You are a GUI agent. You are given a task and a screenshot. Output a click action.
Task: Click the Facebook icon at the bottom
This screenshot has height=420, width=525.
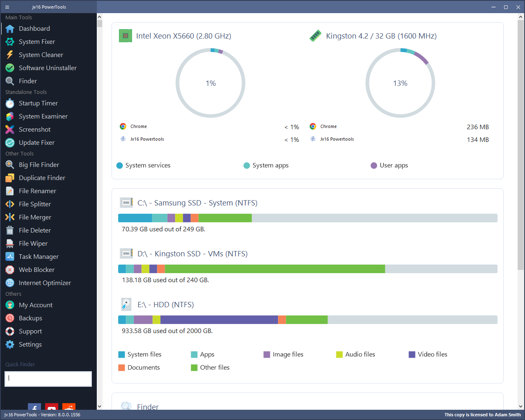click(34, 409)
